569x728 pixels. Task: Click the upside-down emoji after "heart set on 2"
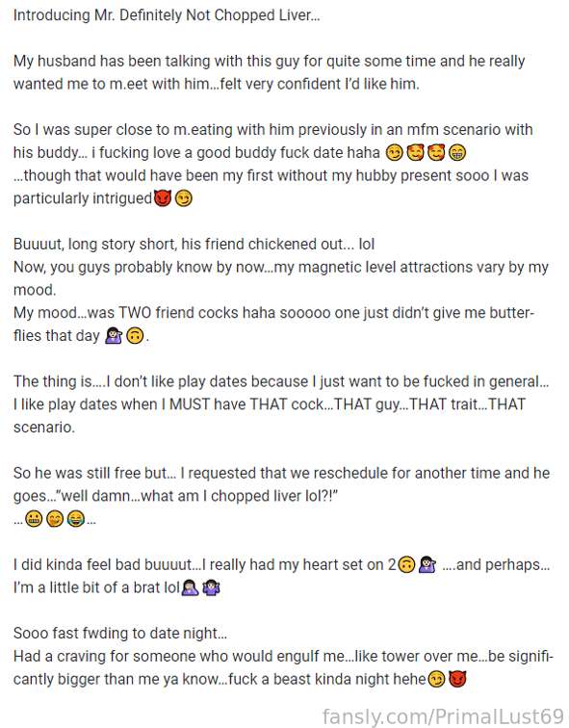tap(406, 565)
